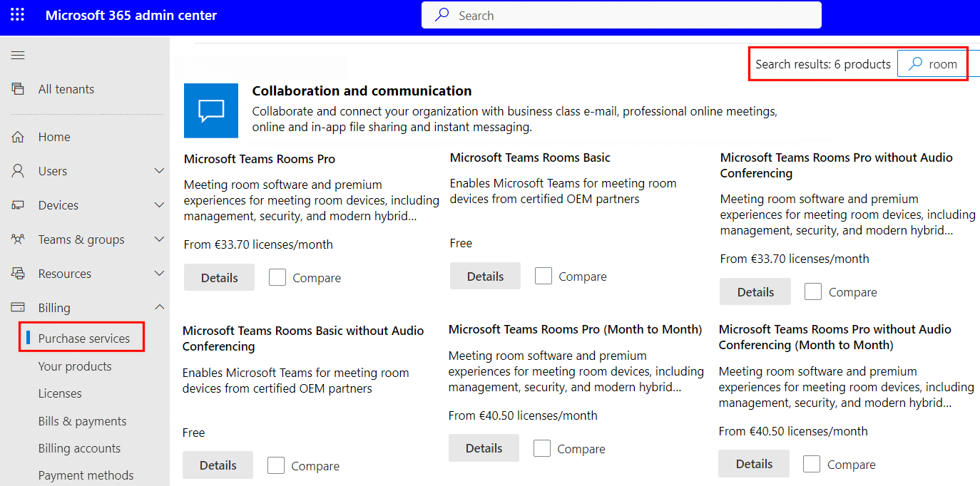This screenshot has width=980, height=486.
Task: Click the top Search input field
Action: [x=621, y=15]
